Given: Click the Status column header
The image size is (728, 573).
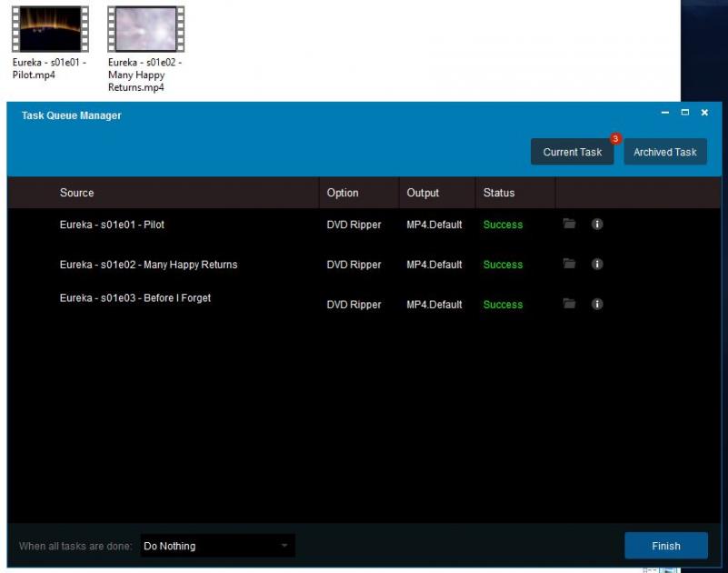Looking at the screenshot, I should [x=499, y=193].
